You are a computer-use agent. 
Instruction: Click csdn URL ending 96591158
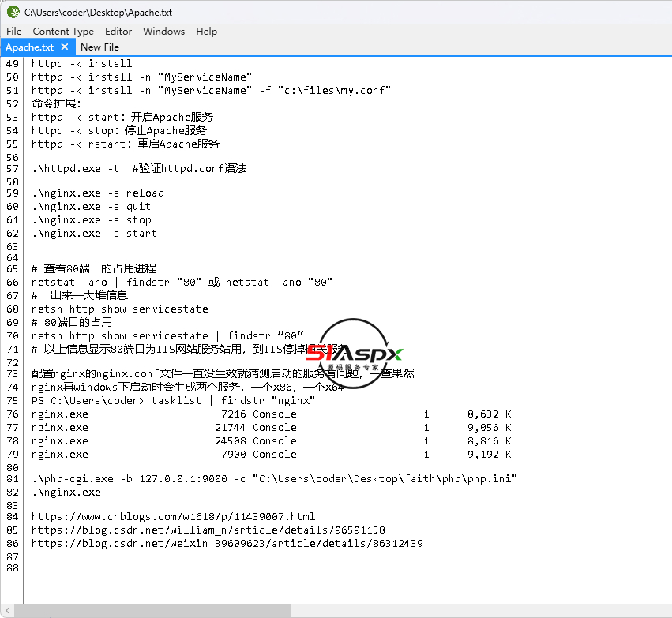click(208, 530)
